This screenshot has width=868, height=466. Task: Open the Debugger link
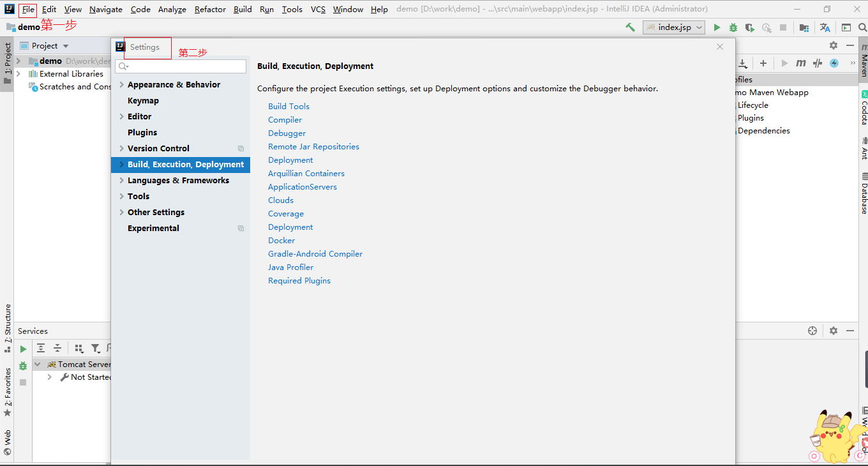click(287, 133)
